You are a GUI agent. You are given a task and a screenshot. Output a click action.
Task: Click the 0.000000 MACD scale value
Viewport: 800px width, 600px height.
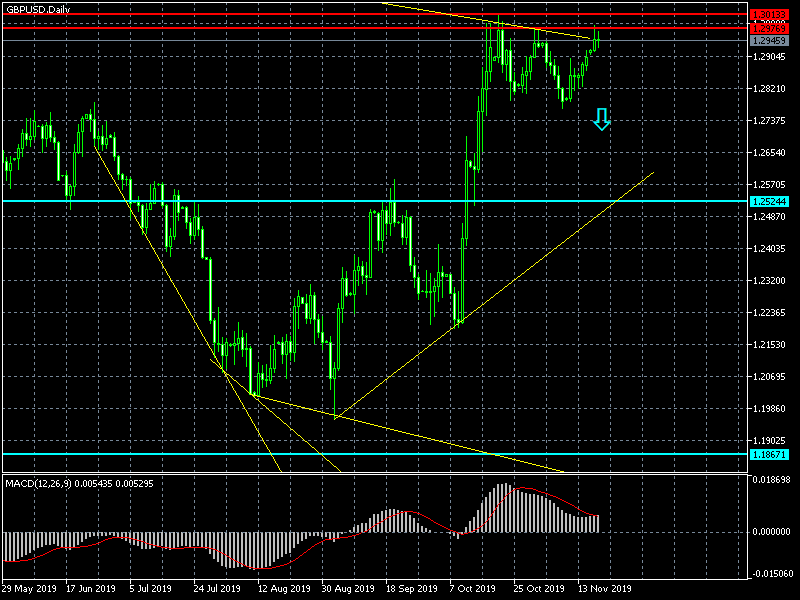[771, 532]
